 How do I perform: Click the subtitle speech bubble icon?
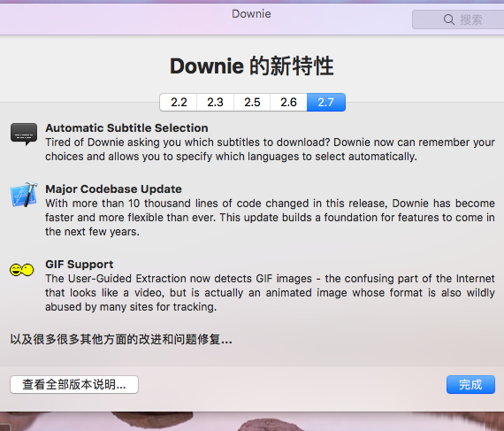coord(24,134)
